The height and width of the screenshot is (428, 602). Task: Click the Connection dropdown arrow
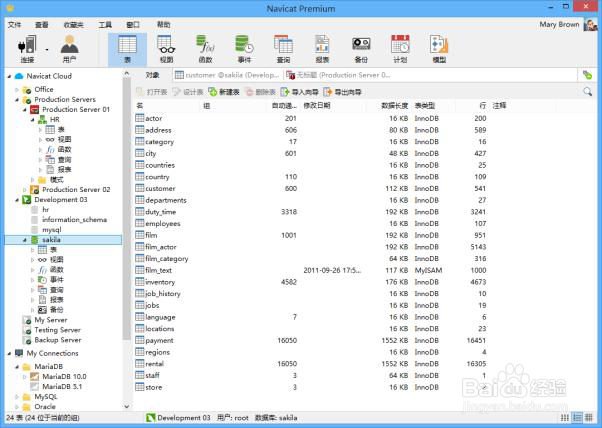pos(47,50)
